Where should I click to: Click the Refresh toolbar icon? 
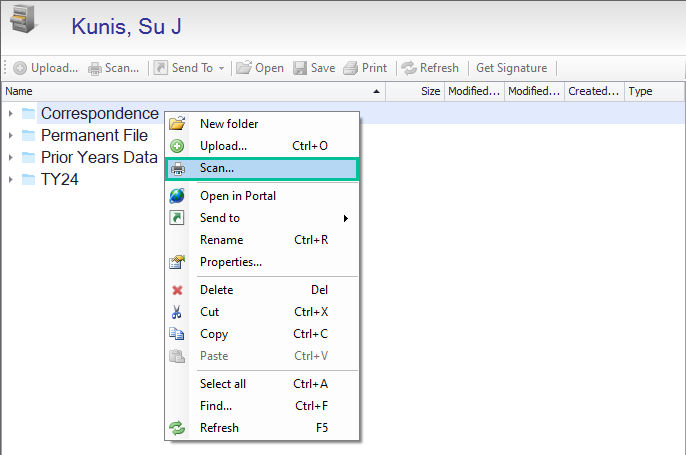pyautogui.click(x=408, y=68)
